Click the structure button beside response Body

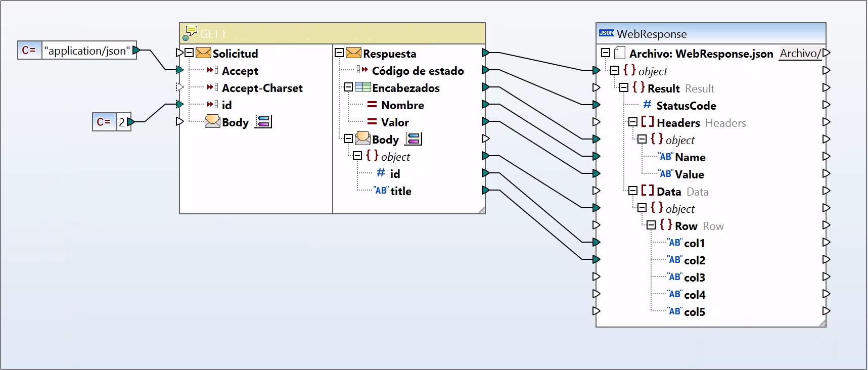[413, 139]
